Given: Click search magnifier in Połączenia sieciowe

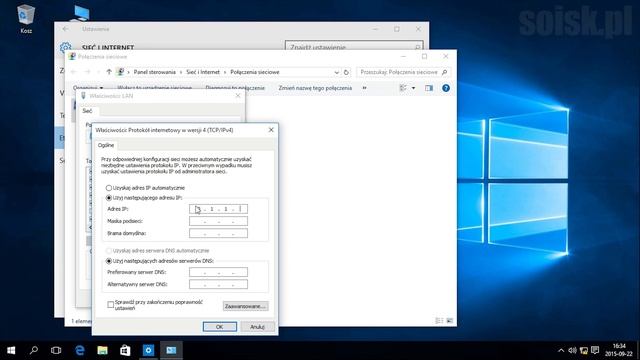Looking at the screenshot, I should (444, 72).
